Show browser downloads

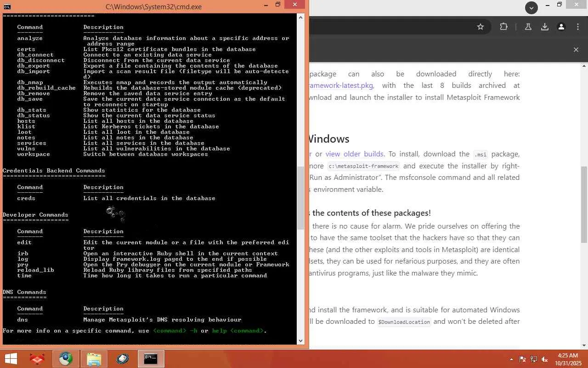pos(545,27)
